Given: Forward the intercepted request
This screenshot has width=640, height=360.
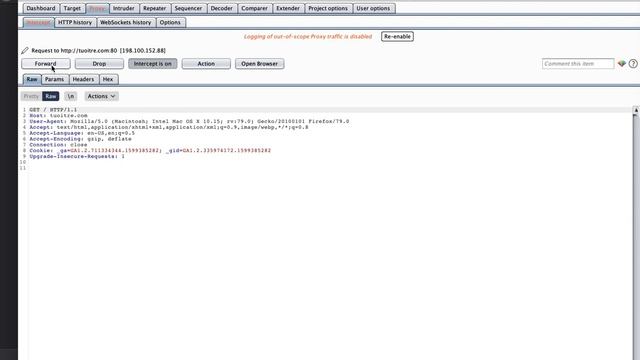Looking at the screenshot, I should click(x=46, y=64).
